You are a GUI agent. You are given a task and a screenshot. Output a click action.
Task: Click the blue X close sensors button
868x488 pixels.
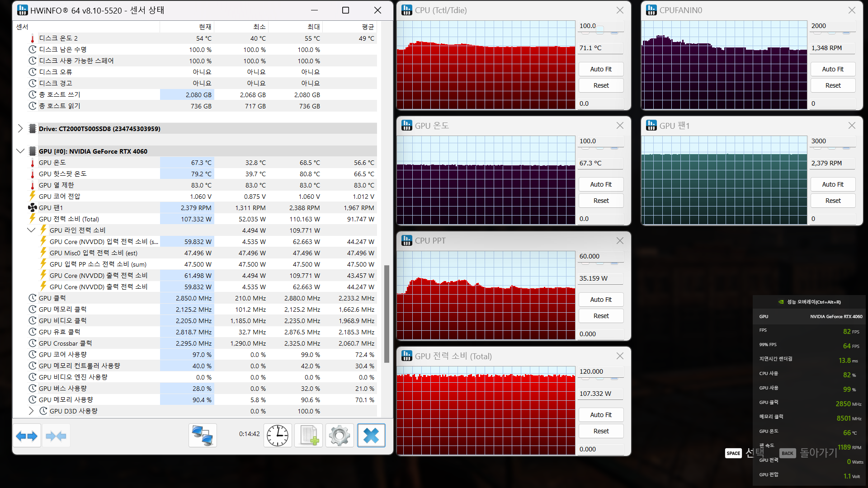pos(371,436)
